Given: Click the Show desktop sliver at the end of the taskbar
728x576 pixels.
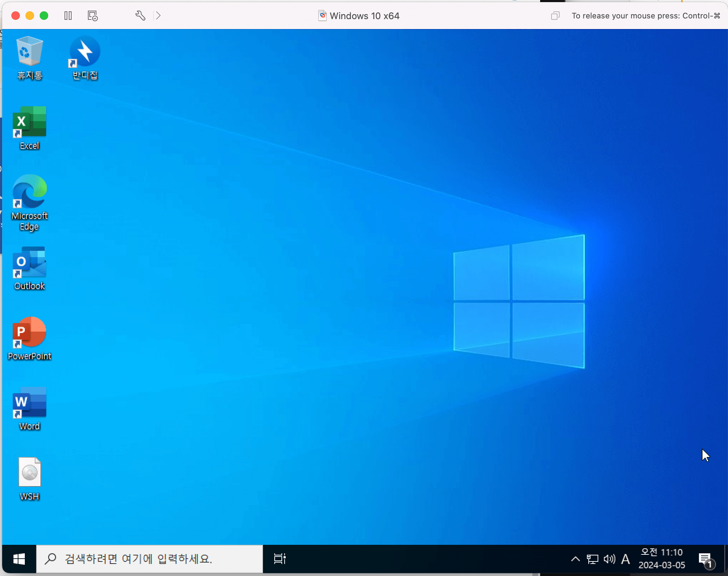Looking at the screenshot, I should click(726, 559).
